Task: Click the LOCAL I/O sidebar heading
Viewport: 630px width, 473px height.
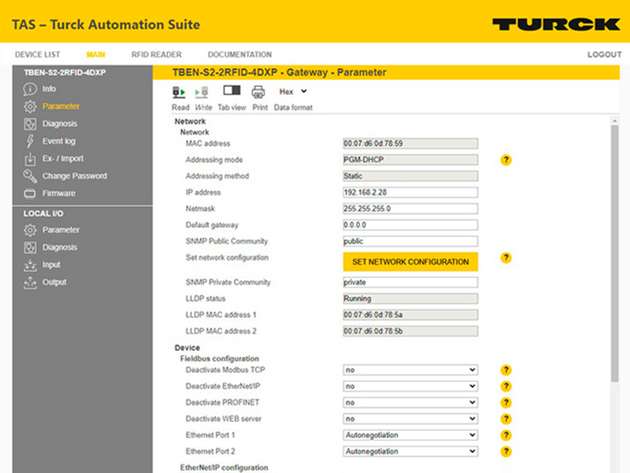Action: 43,213
